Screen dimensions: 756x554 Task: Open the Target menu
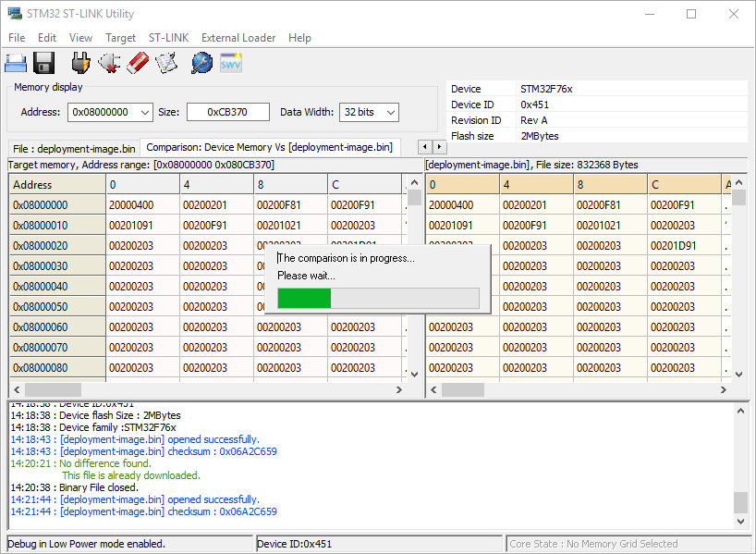120,38
